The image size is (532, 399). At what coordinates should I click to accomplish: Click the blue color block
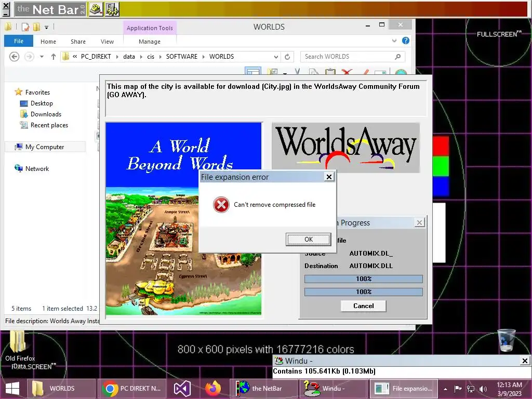point(441,186)
